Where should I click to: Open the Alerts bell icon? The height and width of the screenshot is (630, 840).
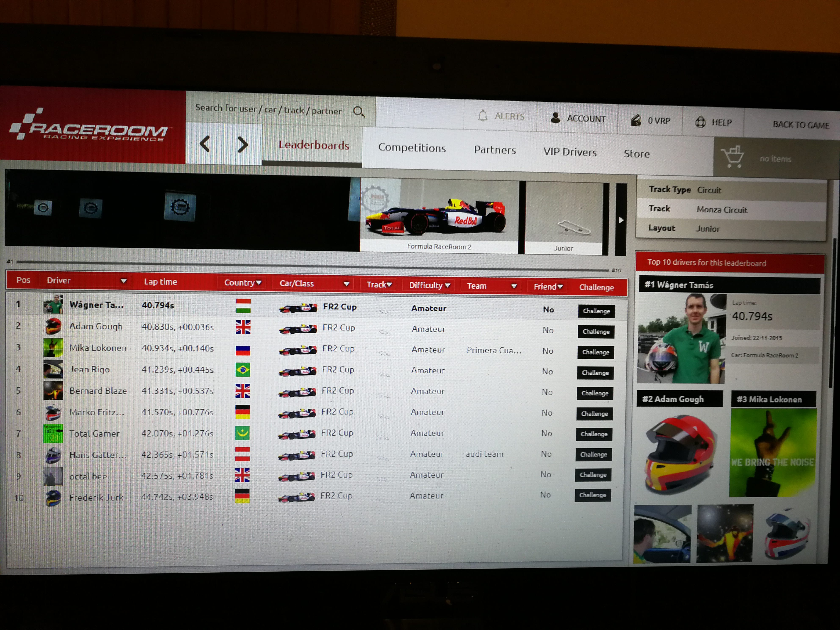coord(482,115)
